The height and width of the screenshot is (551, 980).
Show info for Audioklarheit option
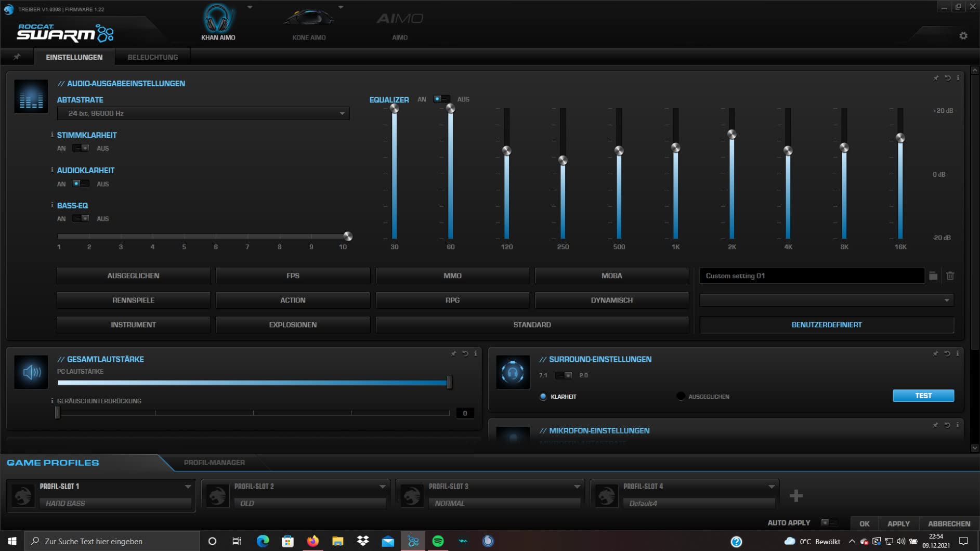(52, 170)
